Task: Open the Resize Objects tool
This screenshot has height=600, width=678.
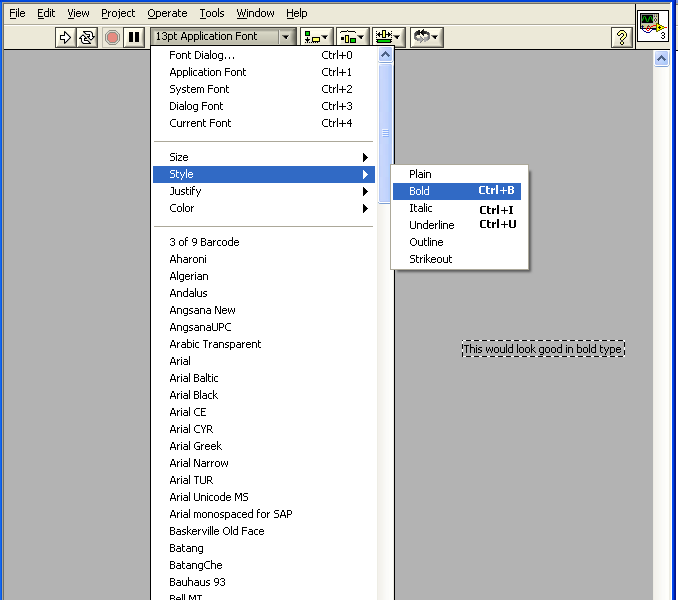Action: click(387, 37)
